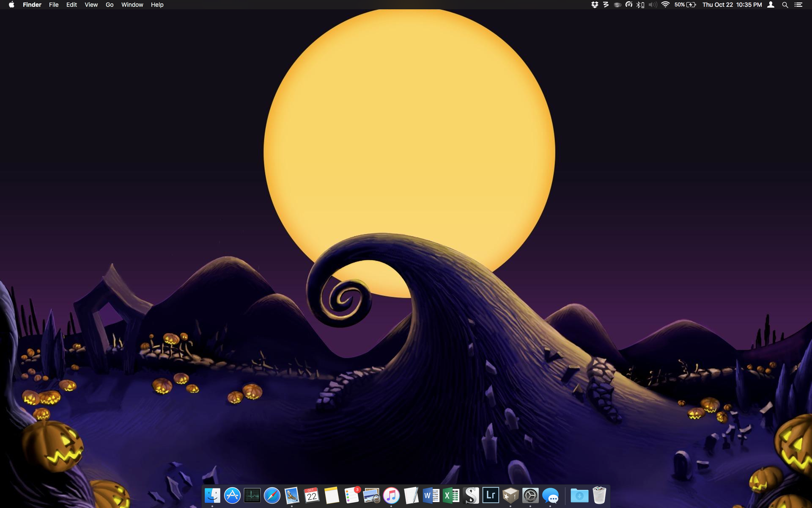The width and height of the screenshot is (812, 508).
Task: Open Calendar showing Oct 22
Action: pyautogui.click(x=312, y=495)
